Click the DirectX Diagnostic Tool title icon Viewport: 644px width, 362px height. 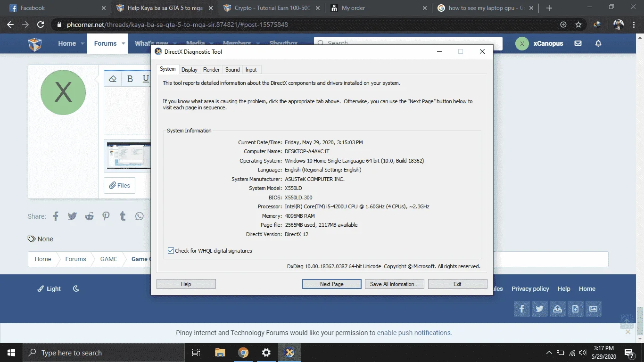158,52
